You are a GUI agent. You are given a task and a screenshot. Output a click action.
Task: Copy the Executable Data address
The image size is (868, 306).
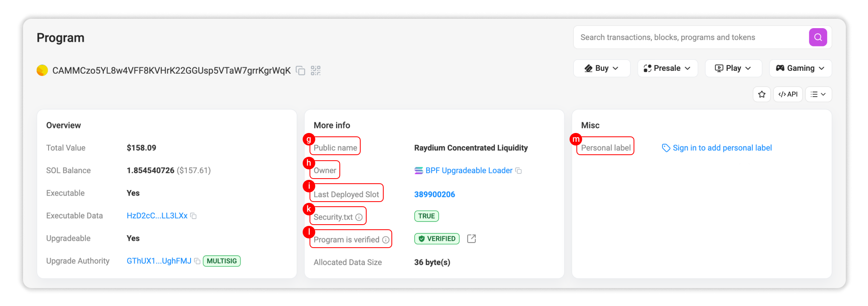click(194, 216)
